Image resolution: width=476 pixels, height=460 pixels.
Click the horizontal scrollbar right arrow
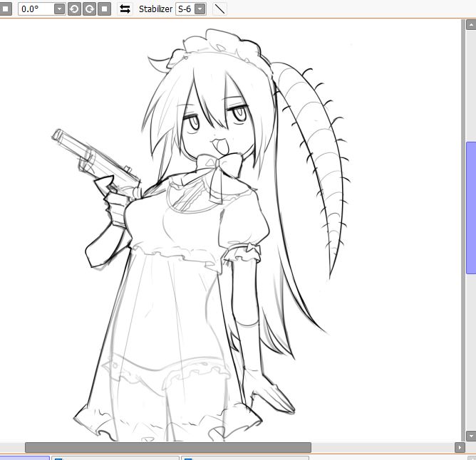(460, 447)
